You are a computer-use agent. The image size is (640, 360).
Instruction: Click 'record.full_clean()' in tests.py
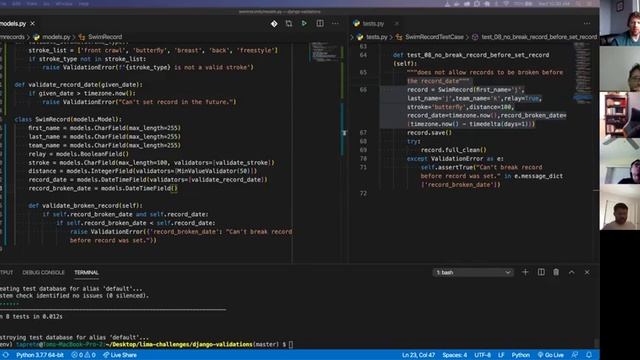(453, 150)
